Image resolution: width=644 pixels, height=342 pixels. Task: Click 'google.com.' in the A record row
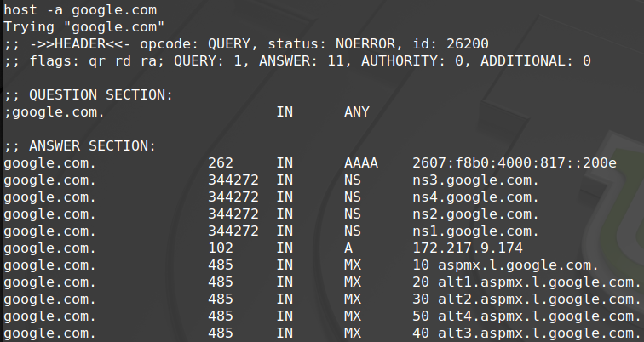(x=50, y=248)
